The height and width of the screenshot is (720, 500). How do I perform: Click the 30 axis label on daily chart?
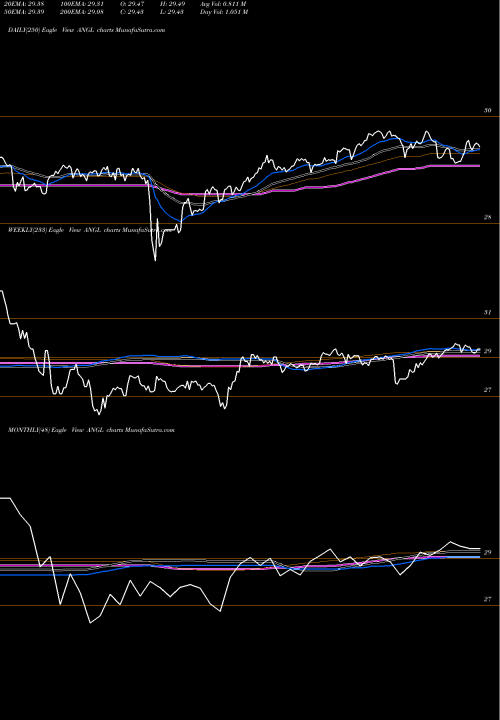coord(488,111)
